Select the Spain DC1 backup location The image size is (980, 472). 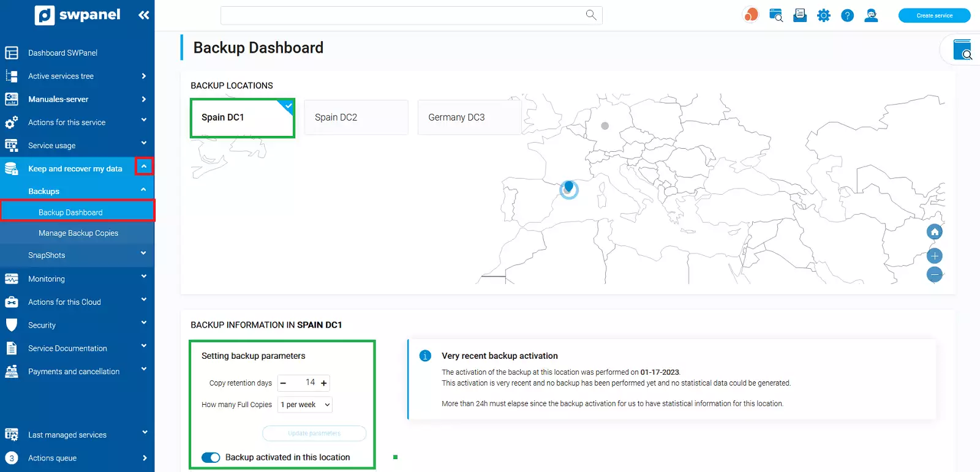pyautogui.click(x=243, y=118)
